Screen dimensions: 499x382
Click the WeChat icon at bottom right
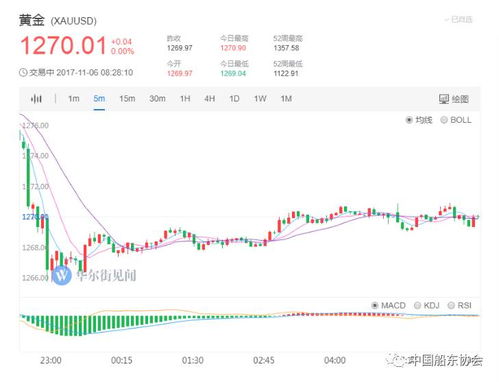[396, 360]
